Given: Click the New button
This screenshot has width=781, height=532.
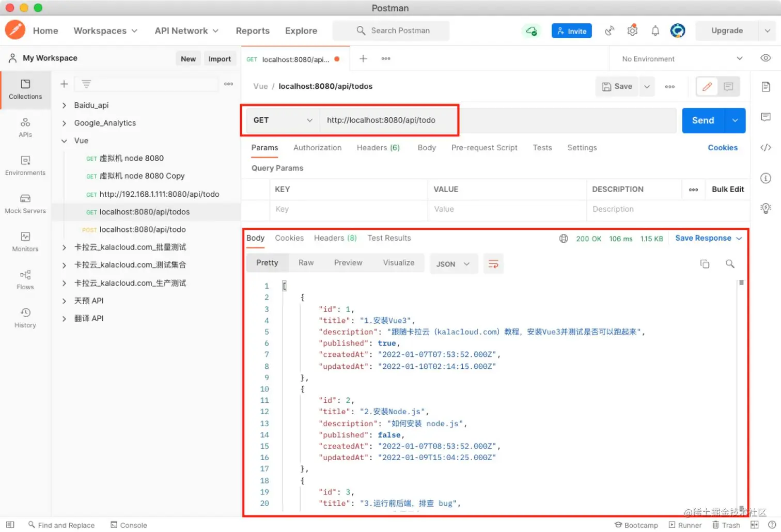Looking at the screenshot, I should [x=188, y=59].
